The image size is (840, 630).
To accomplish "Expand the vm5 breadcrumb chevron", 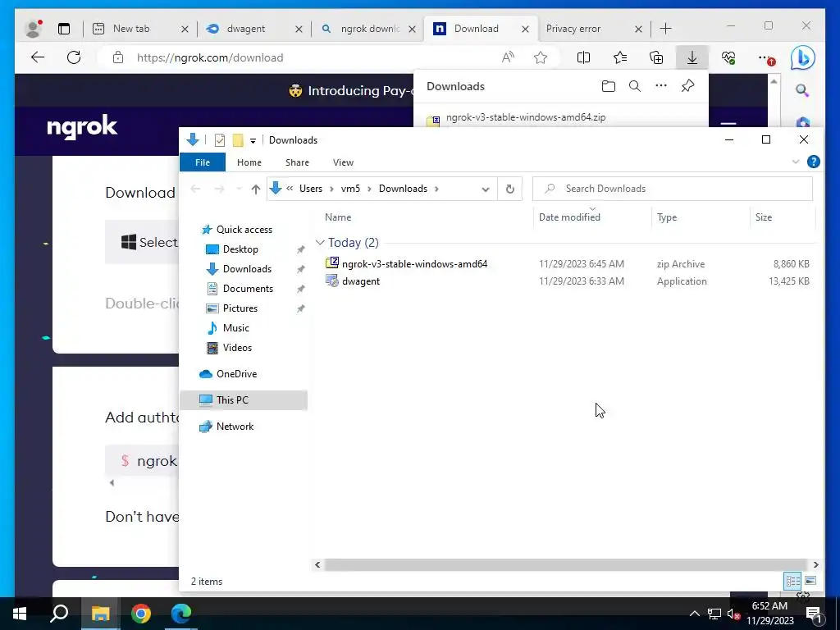I will click(x=369, y=189).
